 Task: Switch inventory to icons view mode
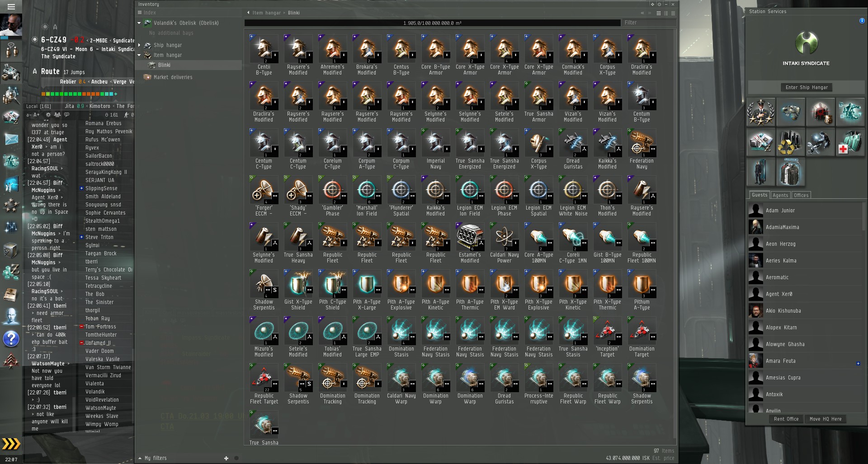click(x=658, y=13)
